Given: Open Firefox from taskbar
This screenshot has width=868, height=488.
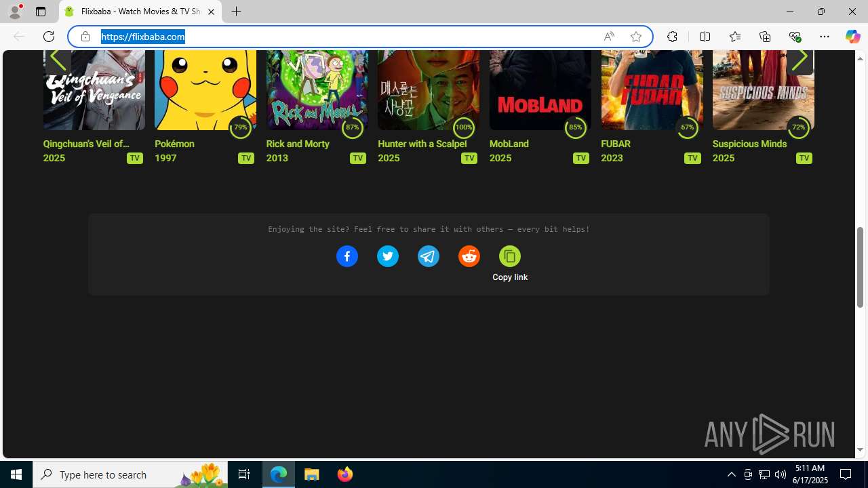Looking at the screenshot, I should pos(344,474).
